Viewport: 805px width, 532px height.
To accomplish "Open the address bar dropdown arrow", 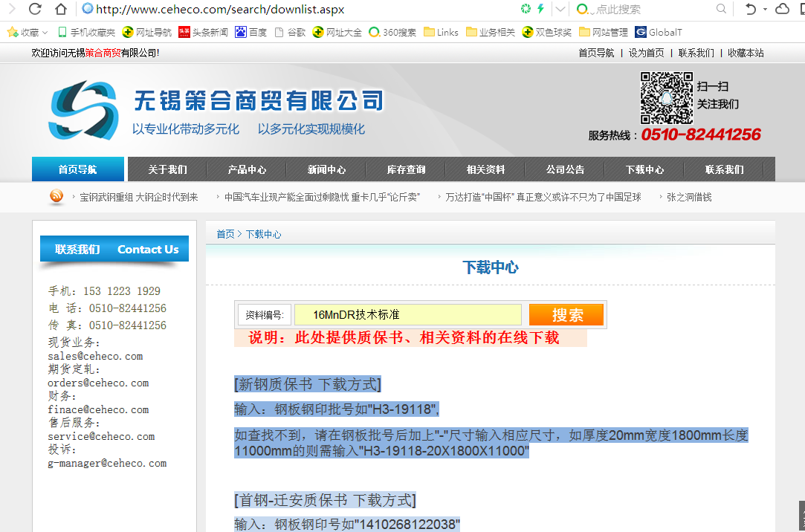I will [x=560, y=9].
